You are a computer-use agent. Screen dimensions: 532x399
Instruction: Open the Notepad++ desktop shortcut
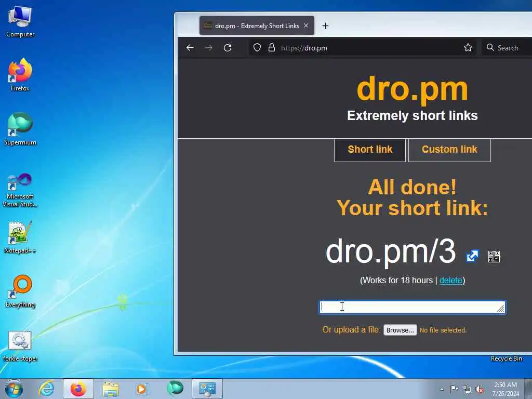pyautogui.click(x=20, y=237)
